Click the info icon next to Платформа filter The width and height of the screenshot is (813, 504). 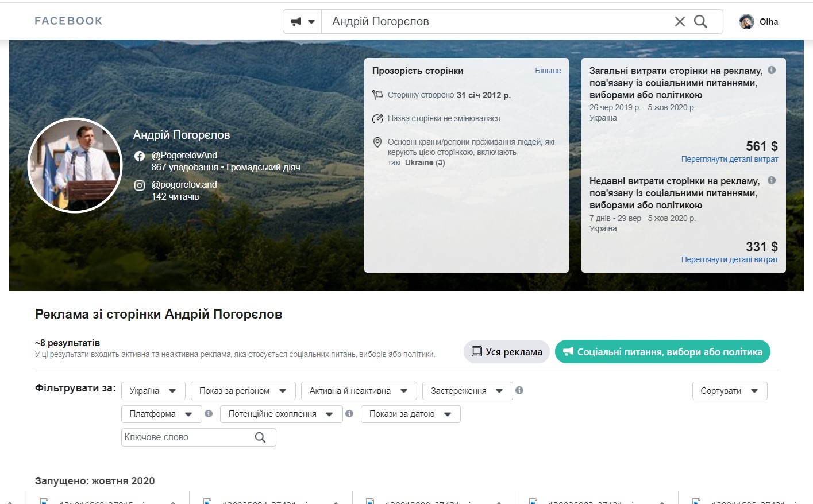tap(209, 413)
